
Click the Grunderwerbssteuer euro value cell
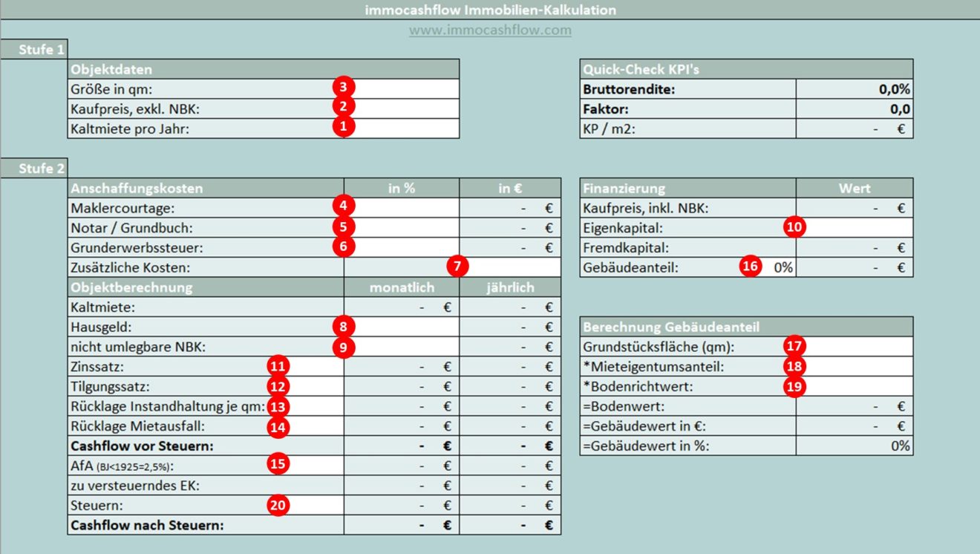[510, 248]
